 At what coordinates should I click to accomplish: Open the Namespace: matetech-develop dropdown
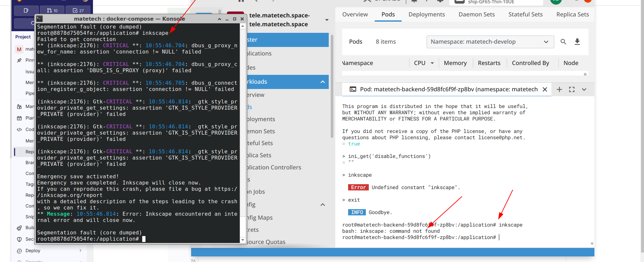coord(490,42)
